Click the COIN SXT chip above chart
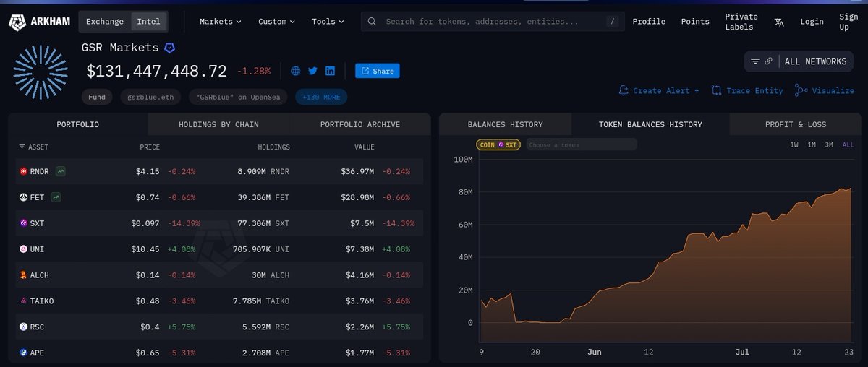 click(x=499, y=145)
